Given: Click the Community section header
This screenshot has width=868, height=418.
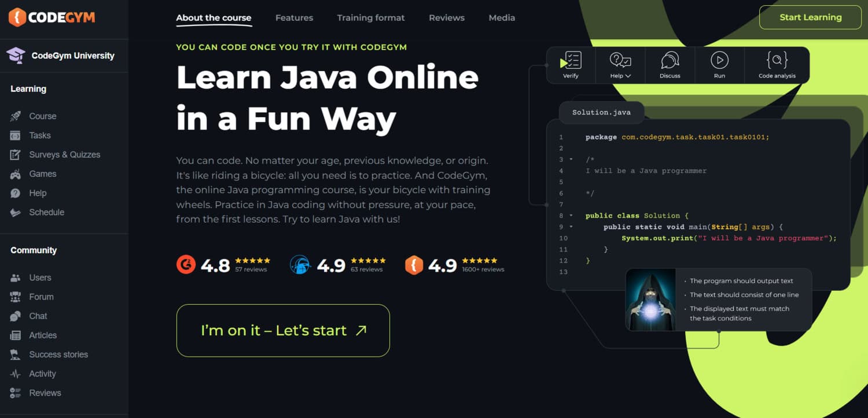Looking at the screenshot, I should tap(34, 250).
